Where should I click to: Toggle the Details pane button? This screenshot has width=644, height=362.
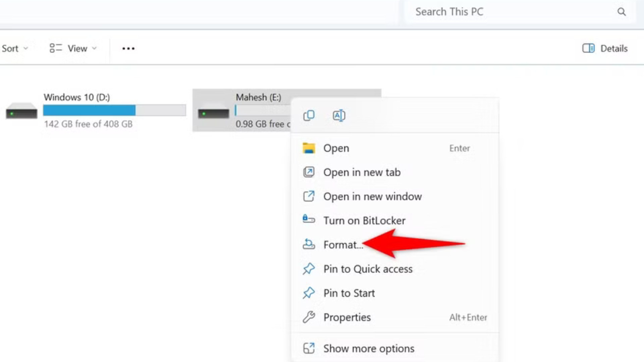pyautogui.click(x=605, y=48)
